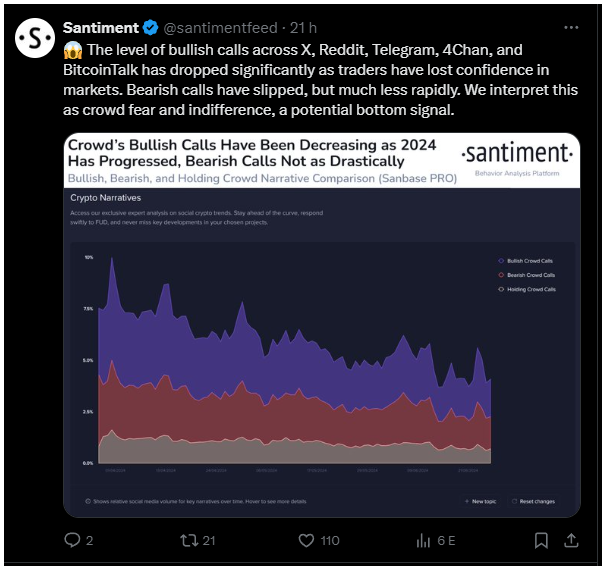
Task: Open the embedded chart image
Action: (x=322, y=325)
